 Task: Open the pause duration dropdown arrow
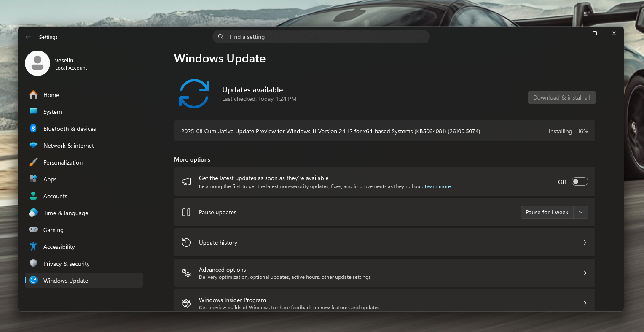click(581, 212)
